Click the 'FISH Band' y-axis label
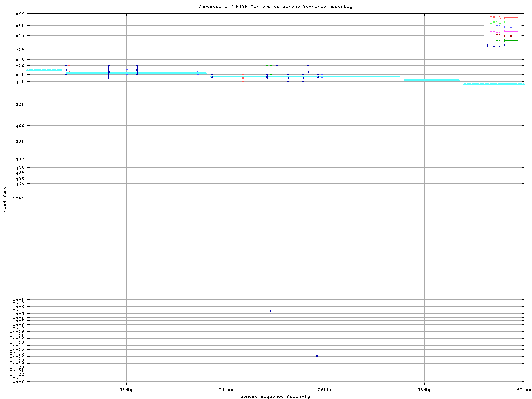The image size is (532, 399). click(5, 199)
